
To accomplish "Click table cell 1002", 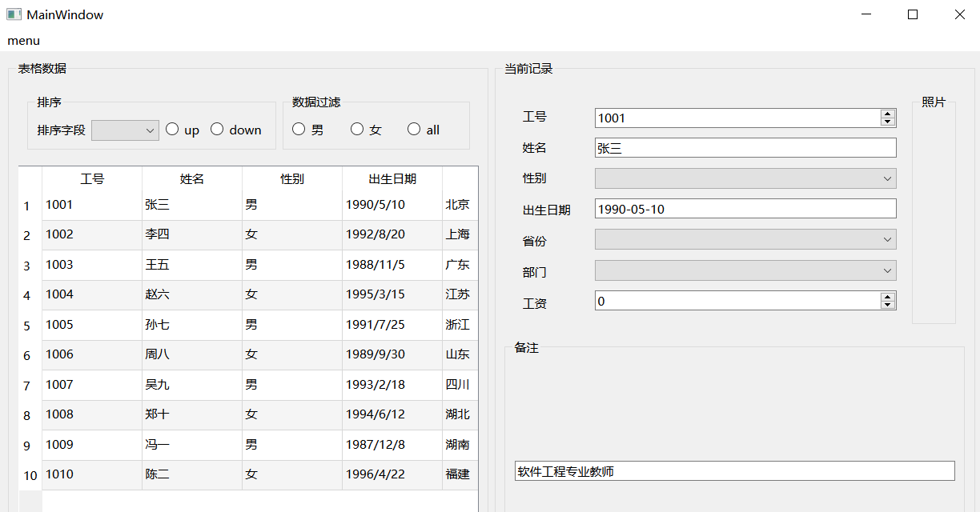I will coord(92,235).
